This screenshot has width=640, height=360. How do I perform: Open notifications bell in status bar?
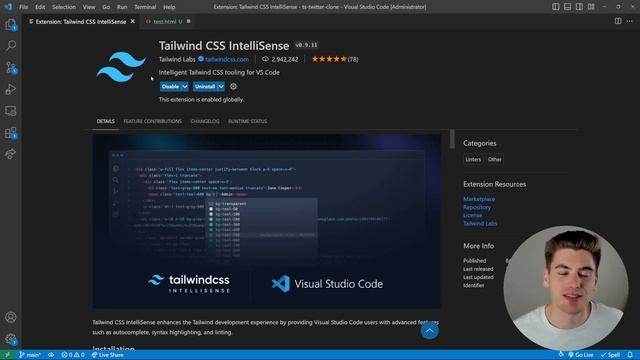630,355
